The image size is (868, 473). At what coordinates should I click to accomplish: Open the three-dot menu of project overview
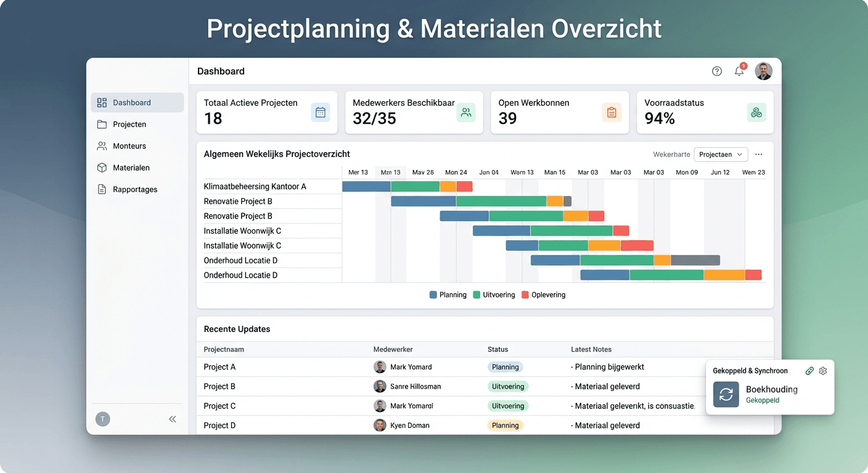click(759, 155)
